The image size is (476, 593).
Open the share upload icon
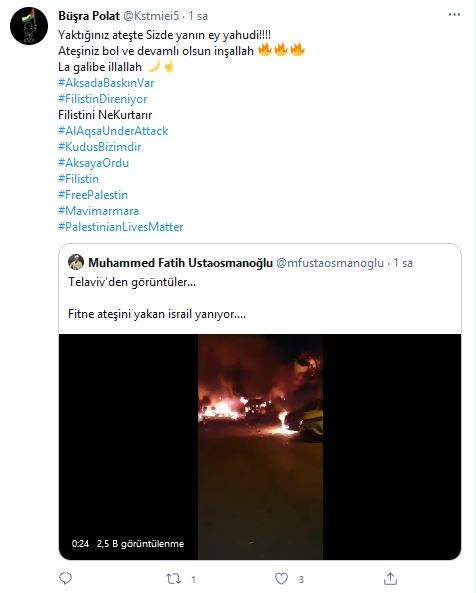[390, 578]
